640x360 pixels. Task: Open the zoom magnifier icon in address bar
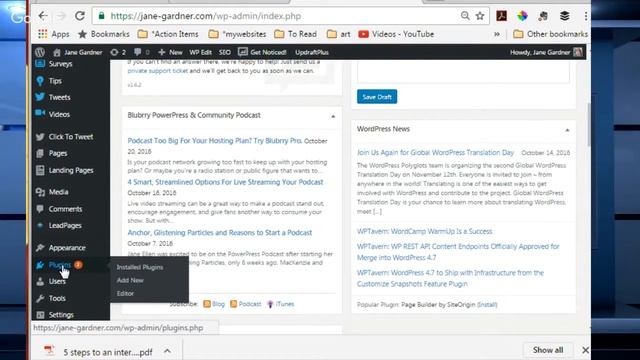pos(465,16)
